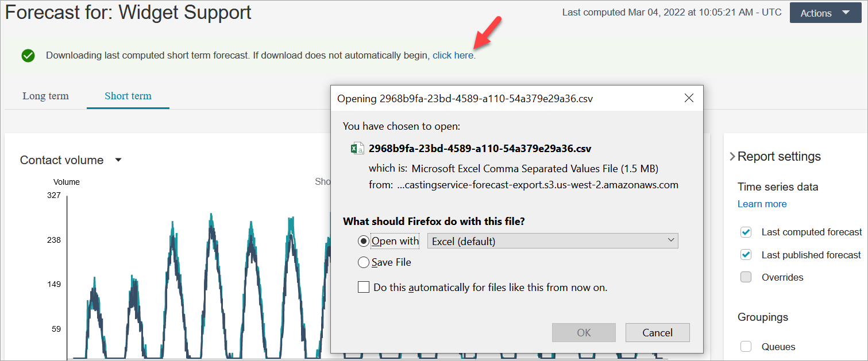Open the Contact volume metric dropdown

pos(118,160)
